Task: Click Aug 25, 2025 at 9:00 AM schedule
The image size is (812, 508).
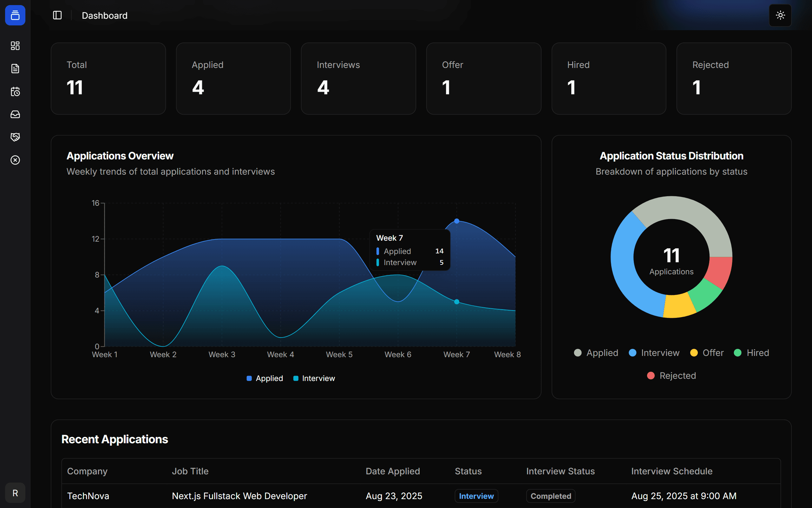Action: tap(684, 496)
